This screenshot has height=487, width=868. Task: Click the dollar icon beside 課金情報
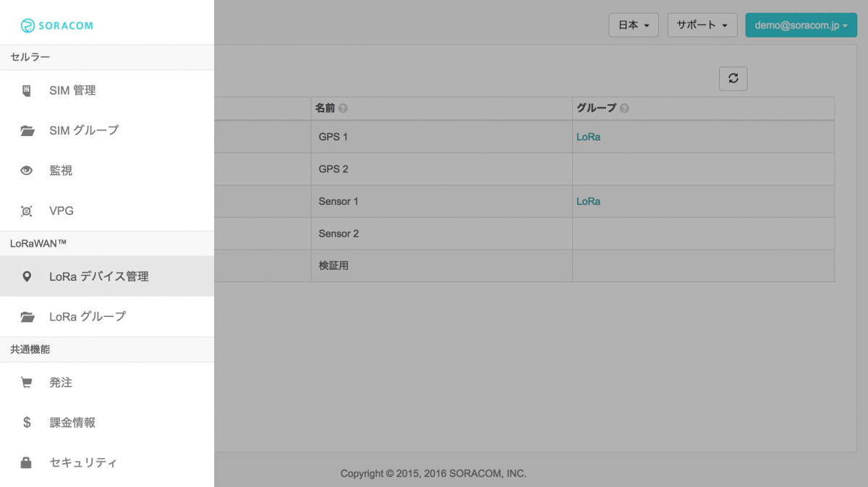pos(27,423)
